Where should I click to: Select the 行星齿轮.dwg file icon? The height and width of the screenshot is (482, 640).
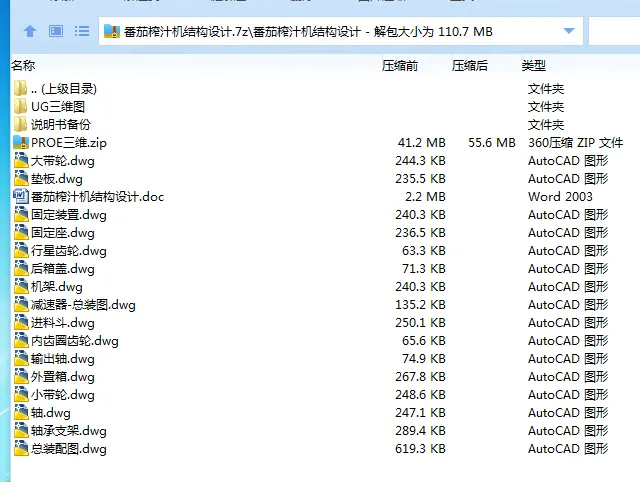click(x=21, y=250)
